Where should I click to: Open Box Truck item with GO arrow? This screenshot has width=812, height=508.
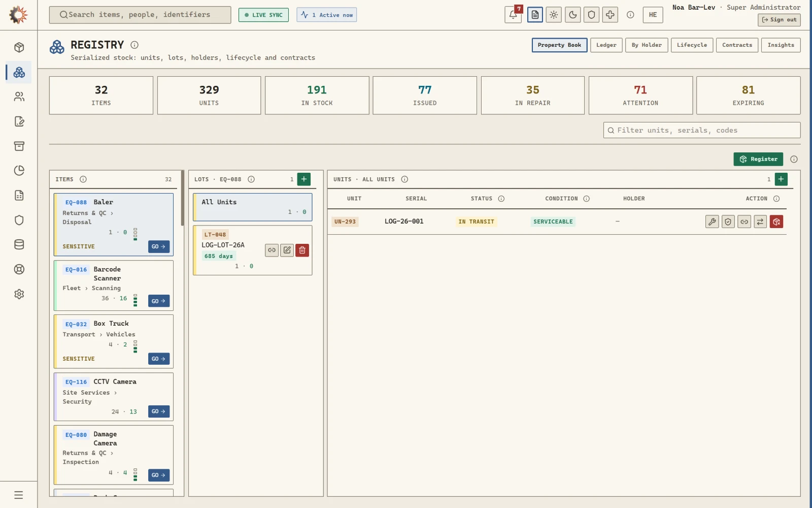159,359
